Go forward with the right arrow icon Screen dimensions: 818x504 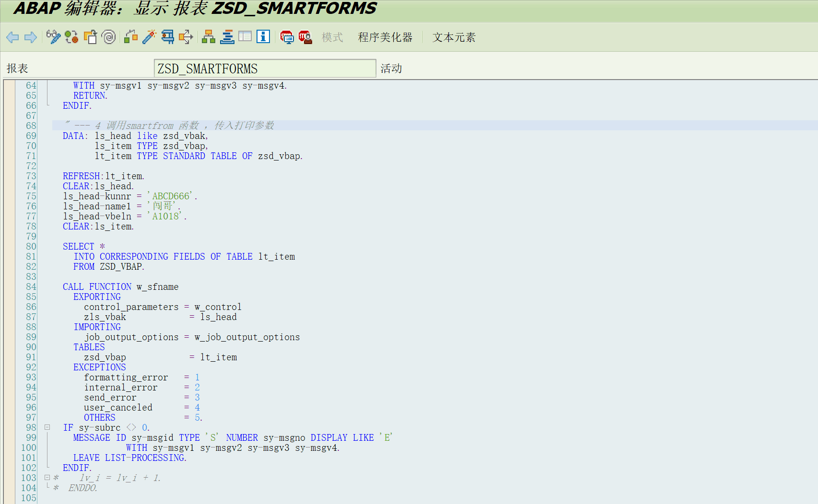coord(31,37)
